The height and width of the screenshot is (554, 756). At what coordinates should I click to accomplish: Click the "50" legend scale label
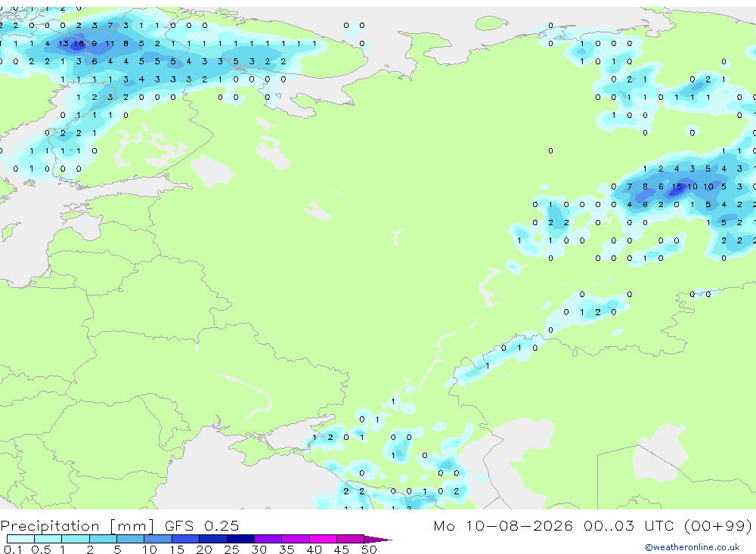[369, 549]
